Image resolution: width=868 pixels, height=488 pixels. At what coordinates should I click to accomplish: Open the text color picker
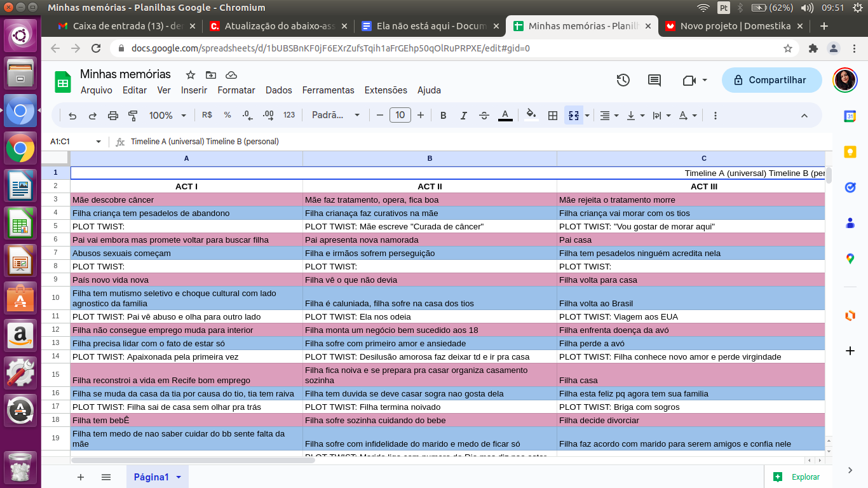coord(505,116)
